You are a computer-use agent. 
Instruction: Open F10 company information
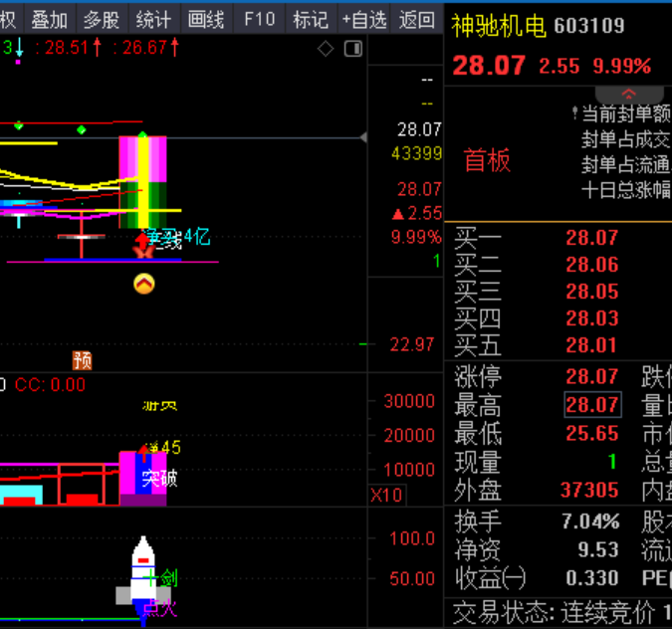point(259,19)
